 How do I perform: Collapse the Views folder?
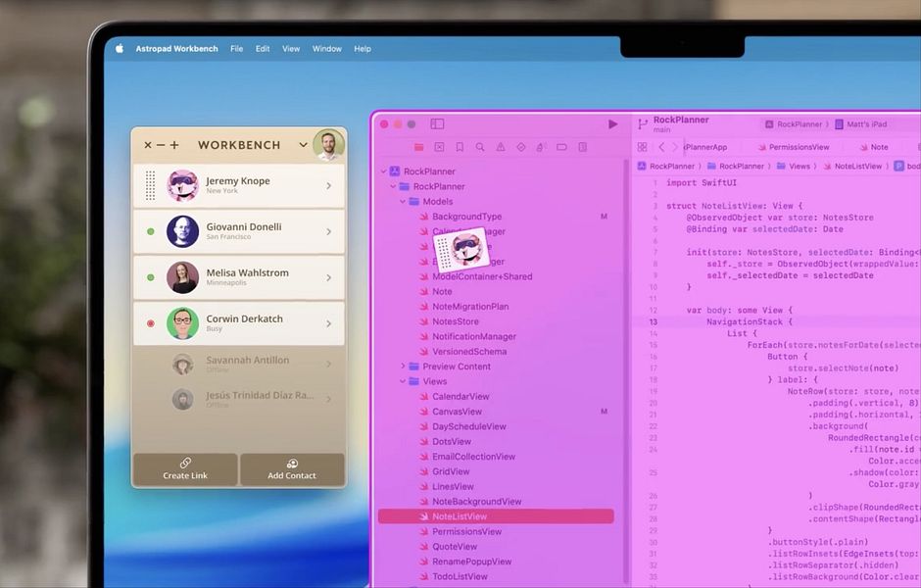[x=403, y=381]
